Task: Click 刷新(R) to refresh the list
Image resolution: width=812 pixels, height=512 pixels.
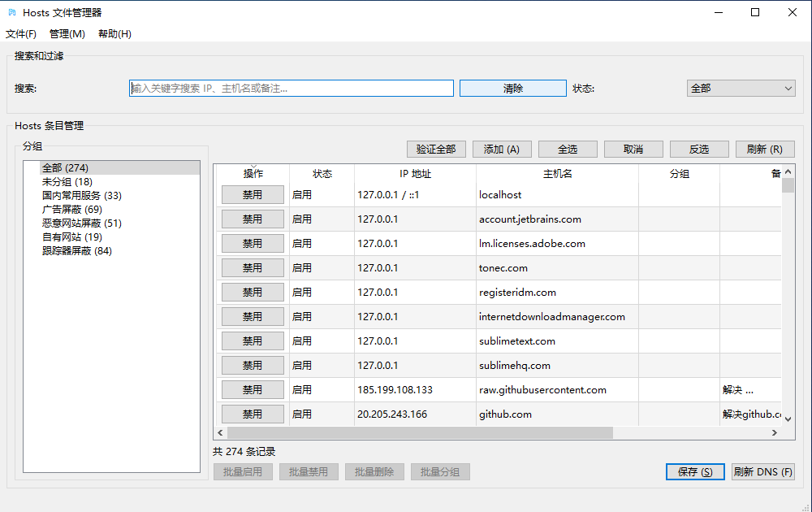Action: [765, 149]
